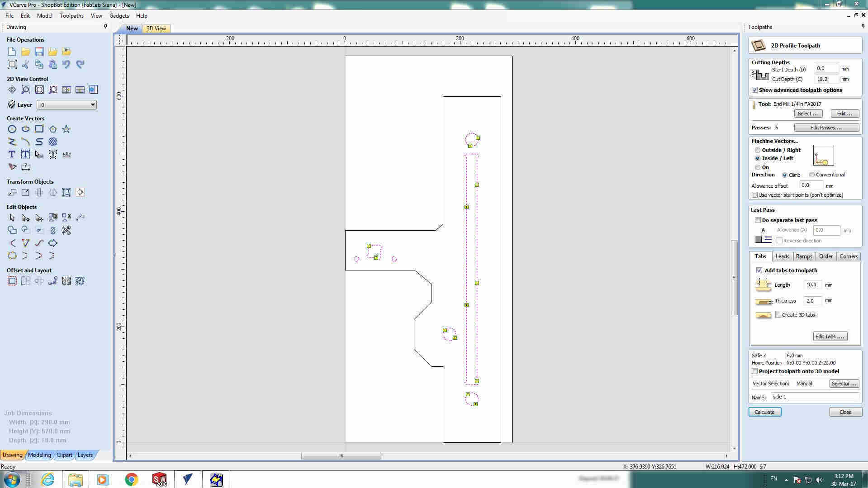
Task: Switch to the Modeling panel tab
Action: pyautogui.click(x=39, y=455)
